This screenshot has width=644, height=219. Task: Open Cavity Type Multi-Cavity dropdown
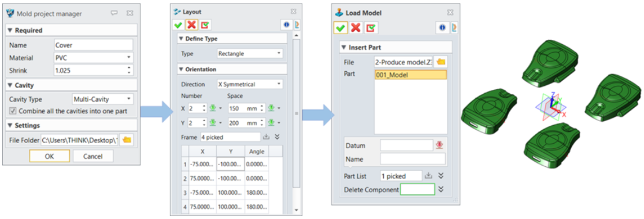129,99
